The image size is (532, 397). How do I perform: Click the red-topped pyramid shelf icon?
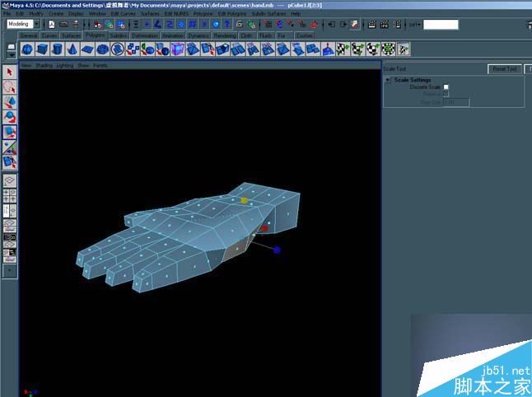328,49
